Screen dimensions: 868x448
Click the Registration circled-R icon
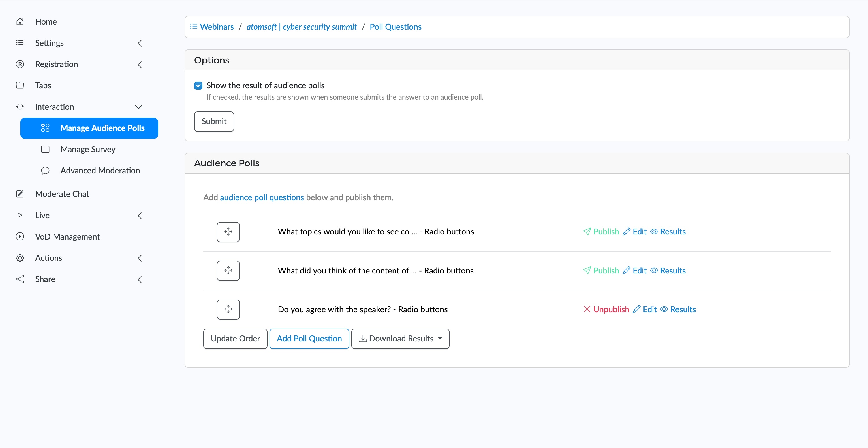pyautogui.click(x=20, y=64)
